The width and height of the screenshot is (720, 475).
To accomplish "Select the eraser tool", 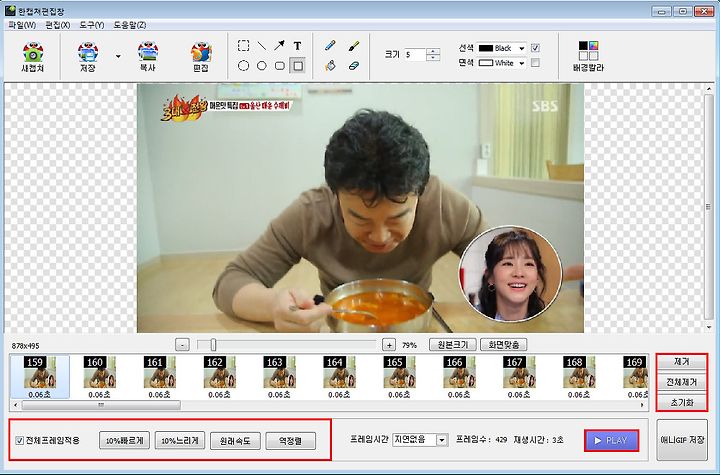I will (x=353, y=66).
